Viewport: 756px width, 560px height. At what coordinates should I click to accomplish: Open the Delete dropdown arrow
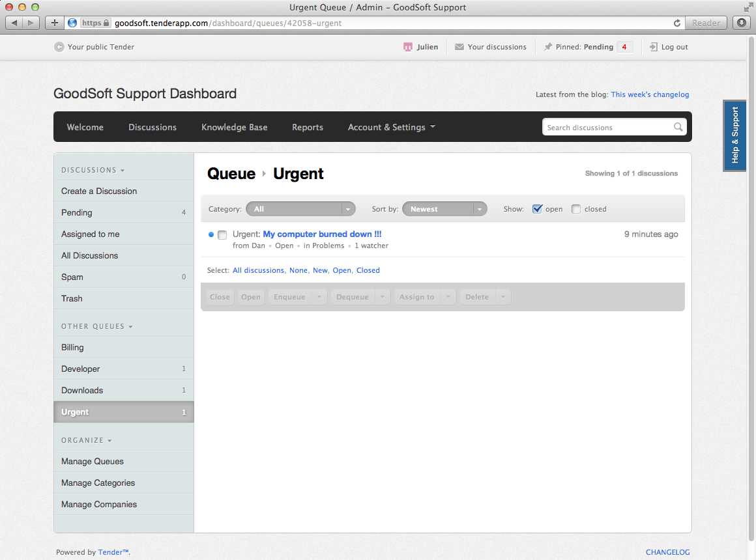pyautogui.click(x=503, y=297)
